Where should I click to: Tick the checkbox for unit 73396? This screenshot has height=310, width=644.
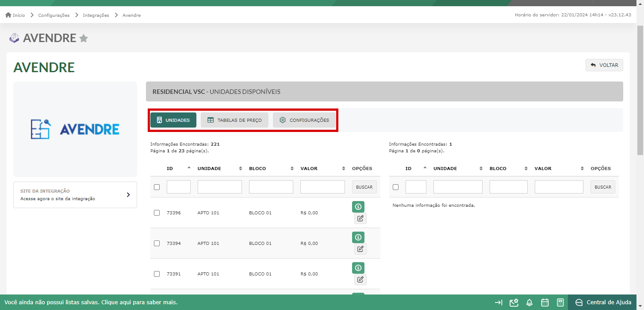[x=157, y=213]
